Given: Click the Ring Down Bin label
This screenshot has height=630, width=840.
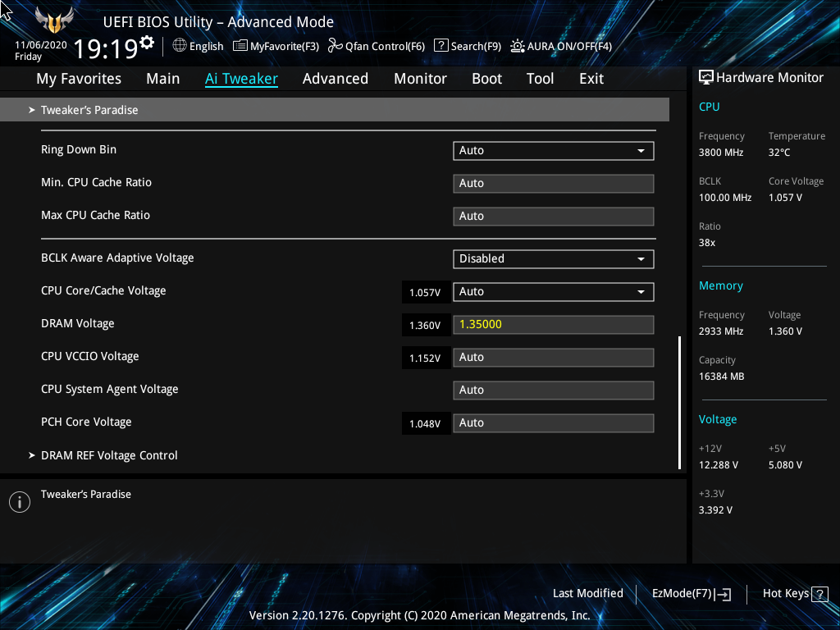Looking at the screenshot, I should pyautogui.click(x=79, y=150).
